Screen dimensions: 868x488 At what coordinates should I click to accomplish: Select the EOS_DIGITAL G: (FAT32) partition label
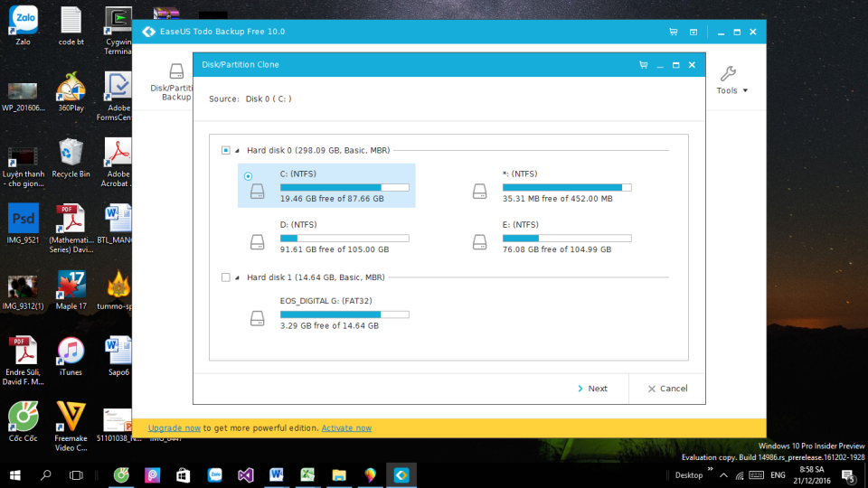click(326, 301)
